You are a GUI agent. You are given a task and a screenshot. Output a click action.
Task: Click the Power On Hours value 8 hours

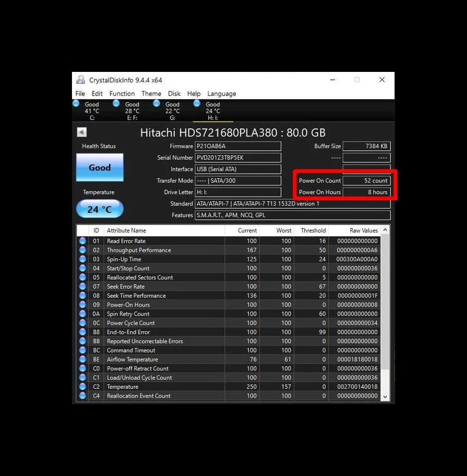click(x=366, y=192)
